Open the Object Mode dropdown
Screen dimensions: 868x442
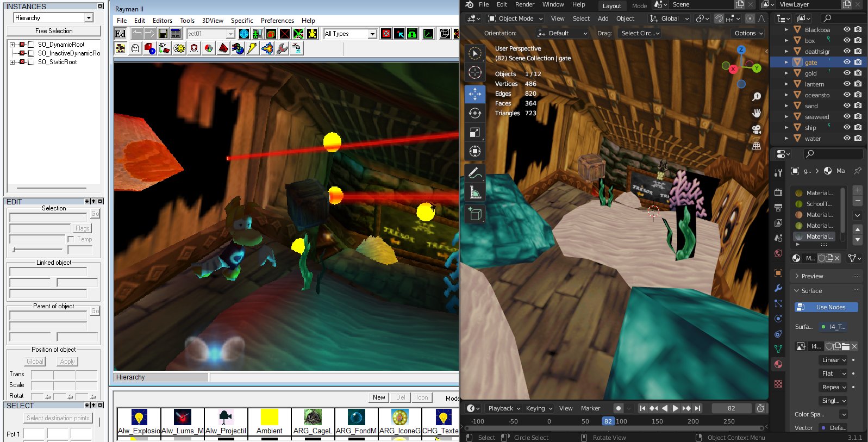pyautogui.click(x=514, y=18)
